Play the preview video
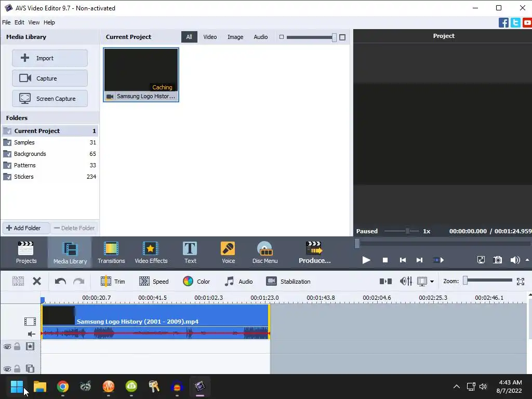The height and width of the screenshot is (399, 532). click(x=366, y=260)
